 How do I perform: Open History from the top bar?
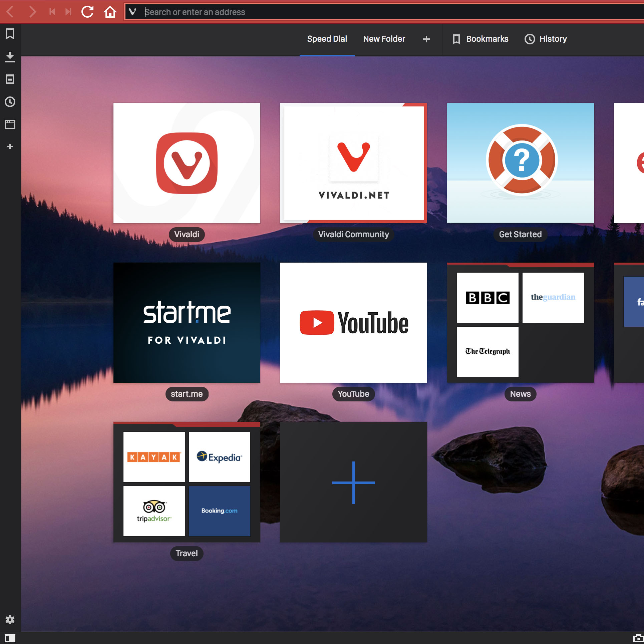(x=545, y=39)
